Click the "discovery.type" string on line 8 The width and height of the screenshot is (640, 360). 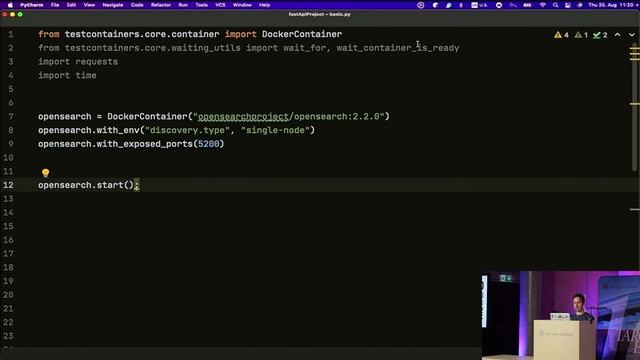(187, 130)
